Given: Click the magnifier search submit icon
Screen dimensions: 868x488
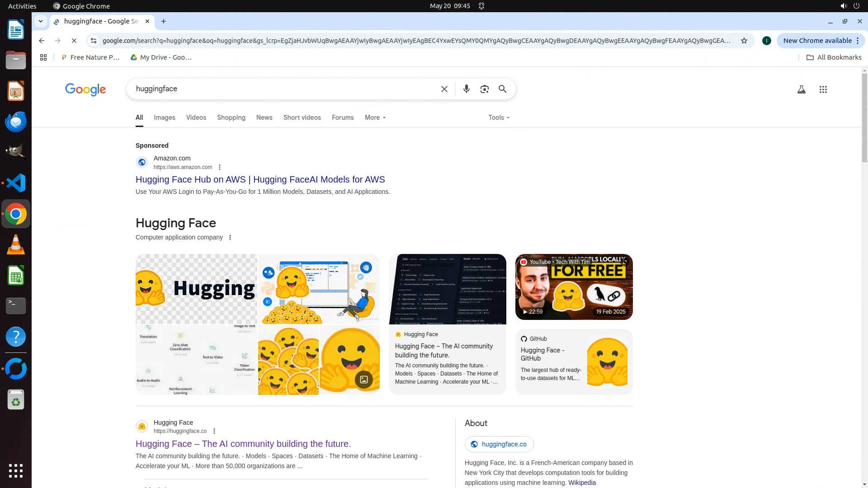Looking at the screenshot, I should click(502, 89).
